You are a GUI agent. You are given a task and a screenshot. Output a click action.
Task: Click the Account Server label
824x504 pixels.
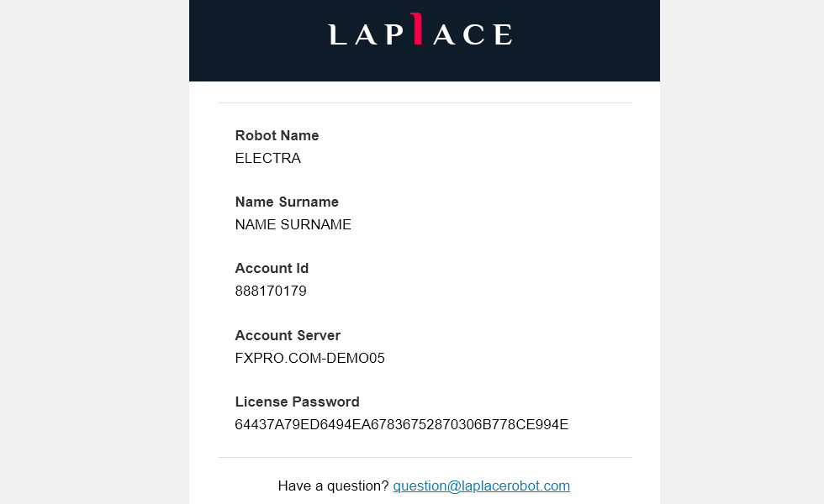coord(288,335)
